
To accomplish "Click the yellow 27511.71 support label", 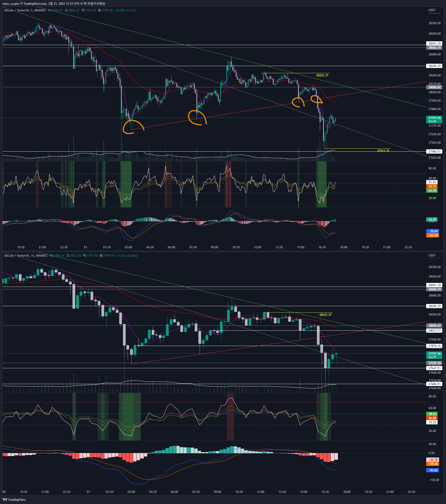I will click(383, 150).
